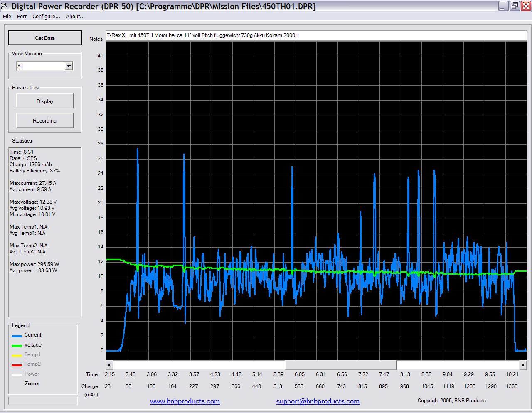Viewport: 532px width, 413px height.
Task: Click the Get Data button
Action: (x=45, y=38)
